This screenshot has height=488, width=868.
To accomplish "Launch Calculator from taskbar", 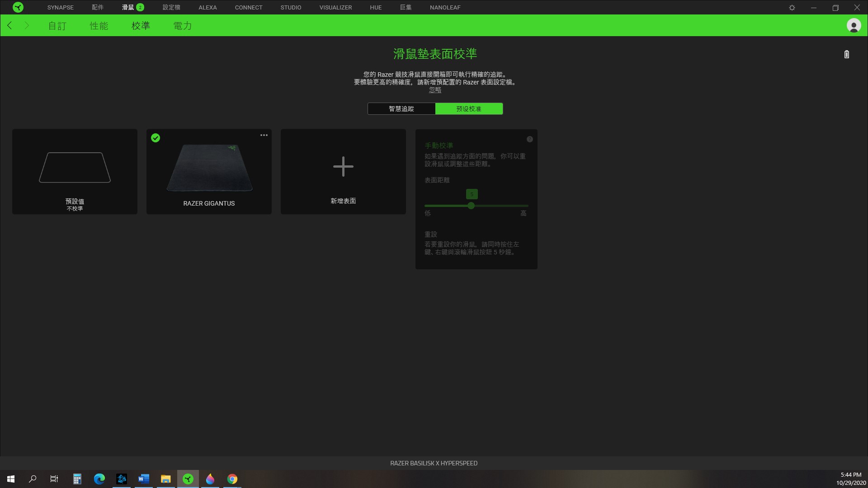I will pyautogui.click(x=77, y=479).
